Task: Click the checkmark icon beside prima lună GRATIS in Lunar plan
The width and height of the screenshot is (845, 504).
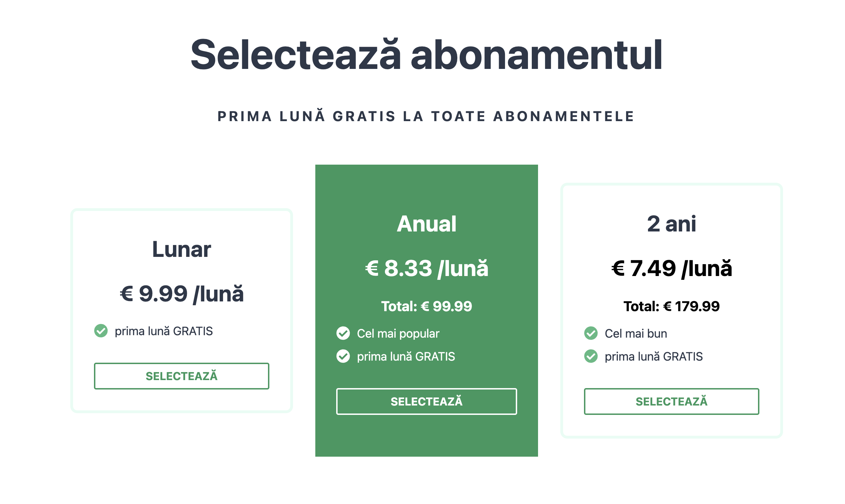Action: (x=101, y=331)
